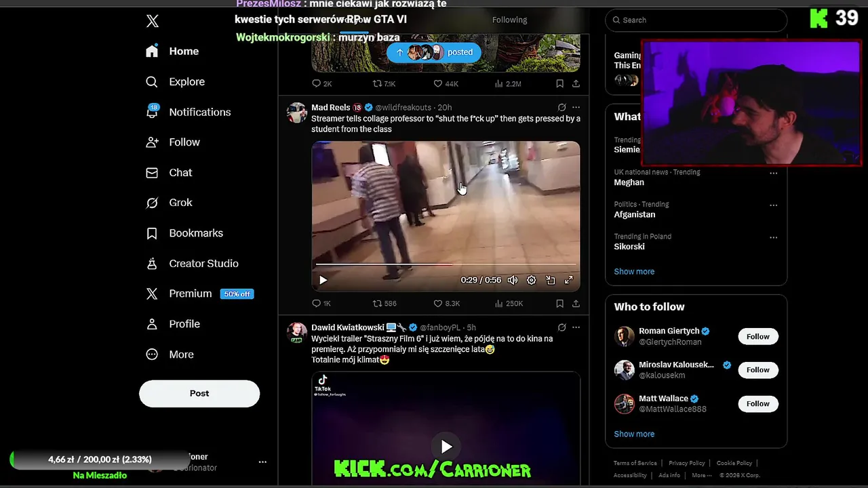Repost Mad Reels post with 586
868x488 pixels.
384,304
